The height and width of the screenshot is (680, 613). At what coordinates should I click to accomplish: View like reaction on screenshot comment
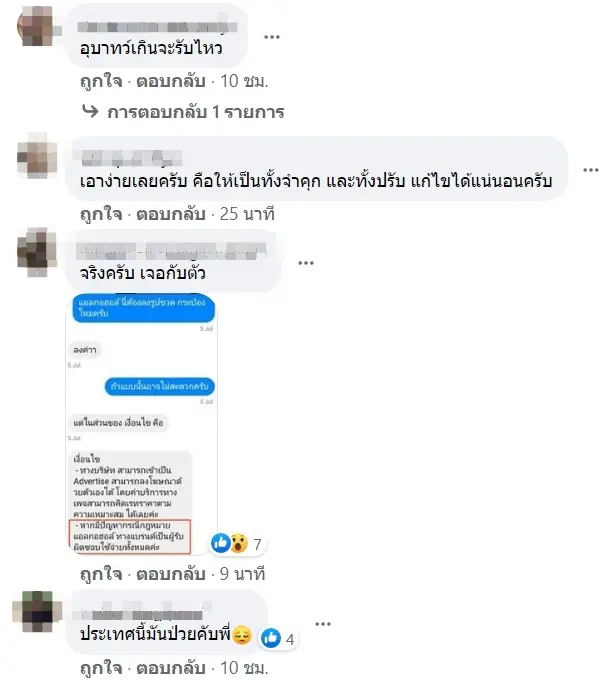click(221, 543)
